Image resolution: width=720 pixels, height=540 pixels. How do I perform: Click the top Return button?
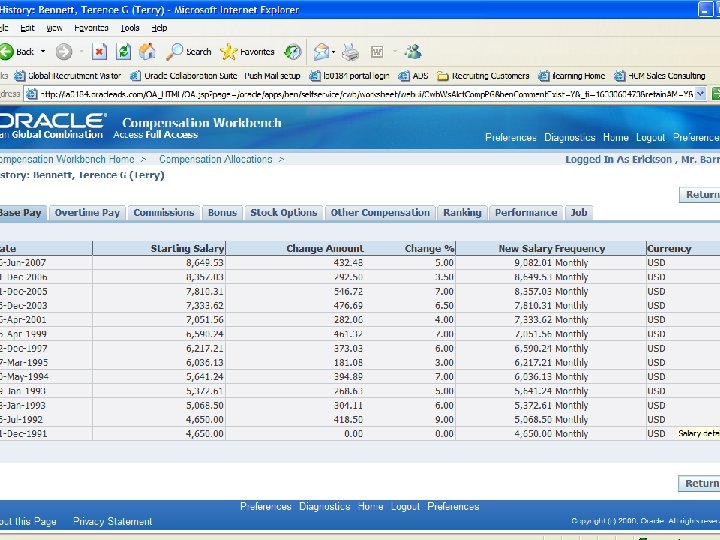pyautogui.click(x=700, y=195)
